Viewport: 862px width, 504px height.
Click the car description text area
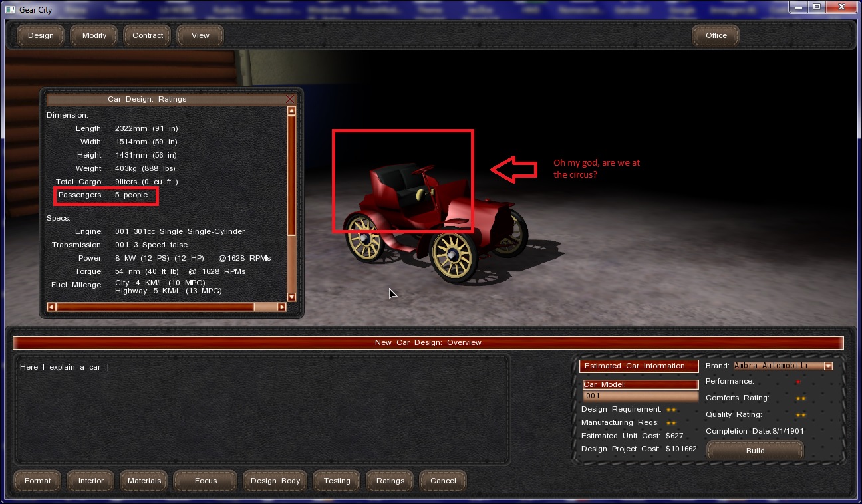pyautogui.click(x=262, y=409)
